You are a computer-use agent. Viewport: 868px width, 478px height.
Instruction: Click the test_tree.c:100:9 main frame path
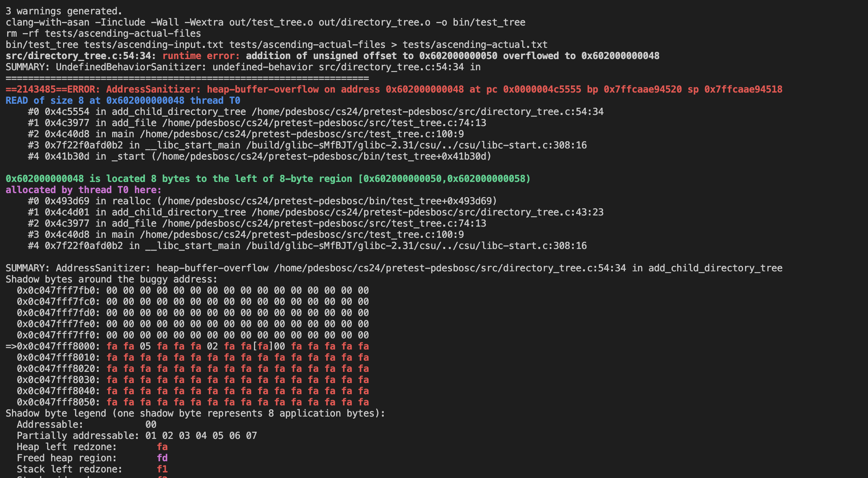click(302, 134)
